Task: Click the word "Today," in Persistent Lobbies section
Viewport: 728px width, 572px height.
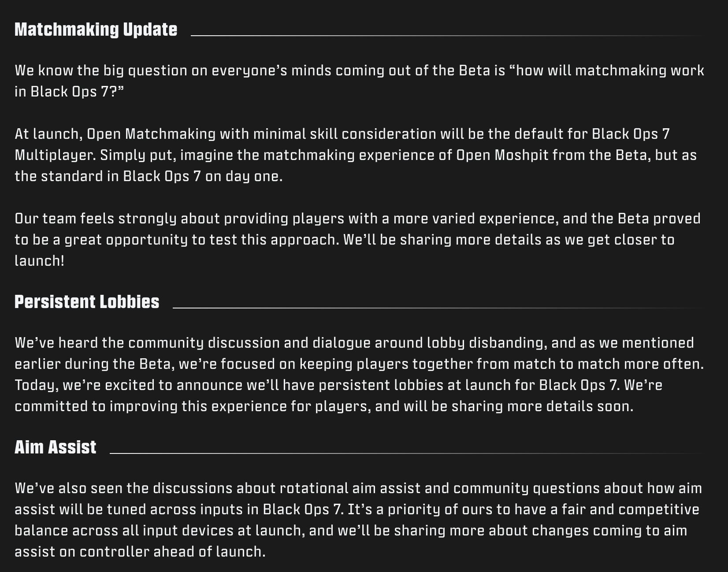Action: [36, 385]
